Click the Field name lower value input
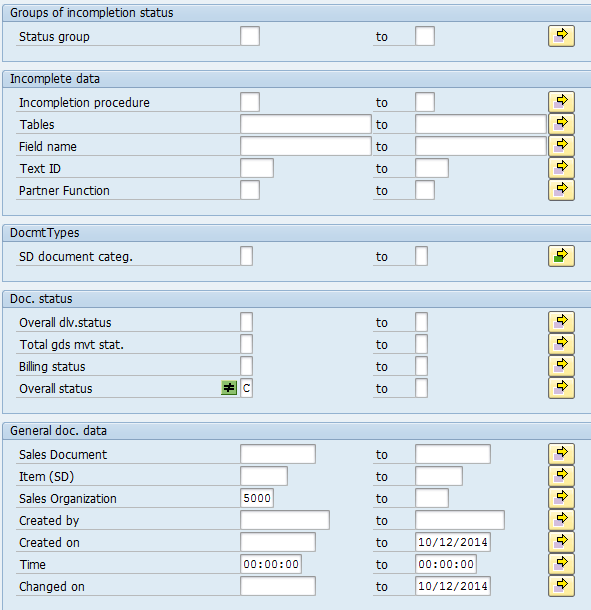 tap(306, 146)
